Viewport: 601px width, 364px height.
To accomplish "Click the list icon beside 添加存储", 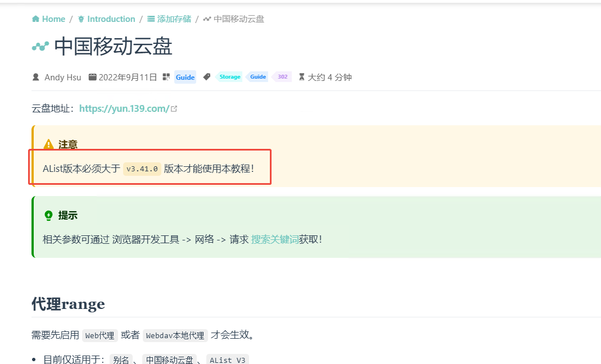I will coord(151,19).
